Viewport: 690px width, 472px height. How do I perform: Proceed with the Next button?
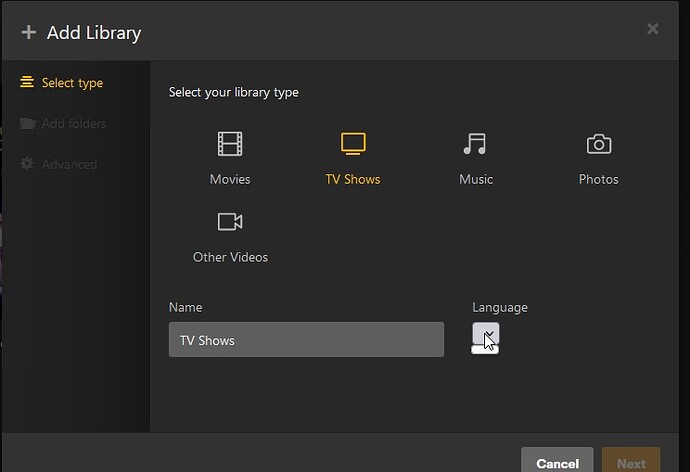pyautogui.click(x=631, y=461)
